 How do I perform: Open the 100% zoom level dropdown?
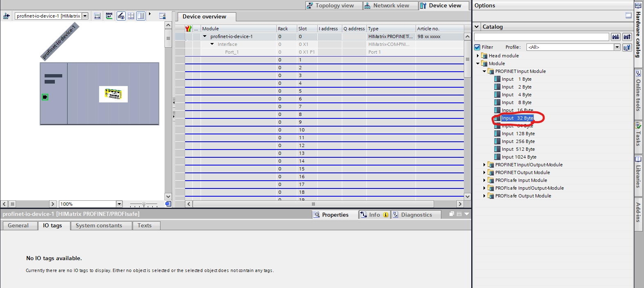[x=119, y=204]
